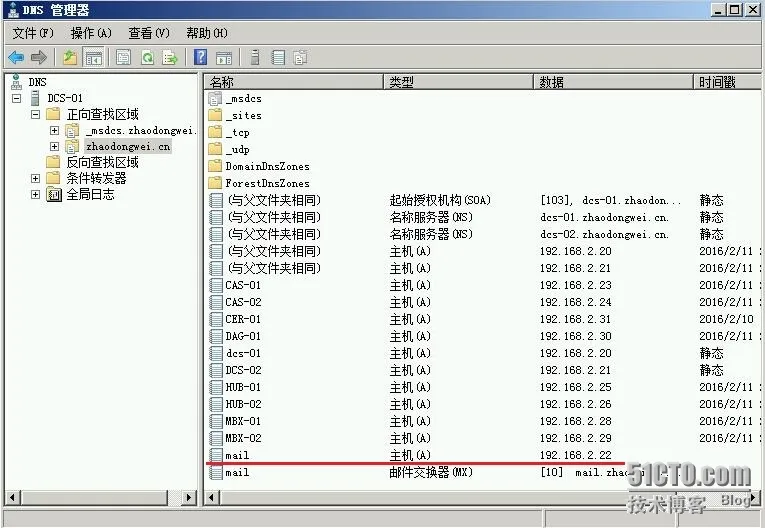The image size is (765, 528).
Task: Collapse the 正向查找区域 node
Action: pos(35,114)
